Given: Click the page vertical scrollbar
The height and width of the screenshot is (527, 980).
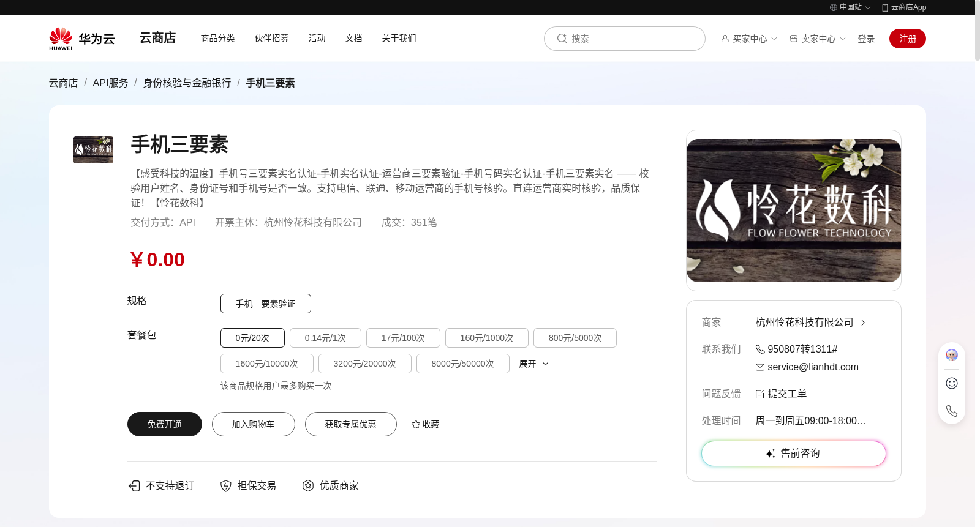Looking at the screenshot, I should point(978,31).
